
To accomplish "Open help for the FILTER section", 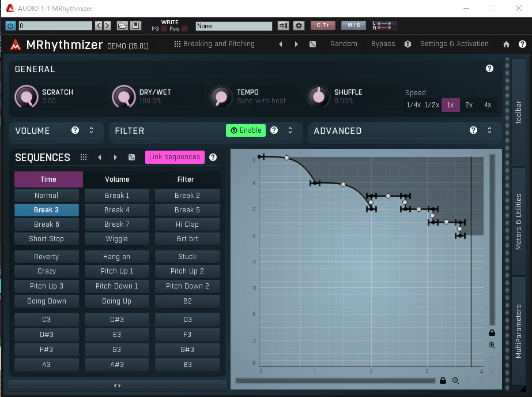I will pyautogui.click(x=274, y=130).
